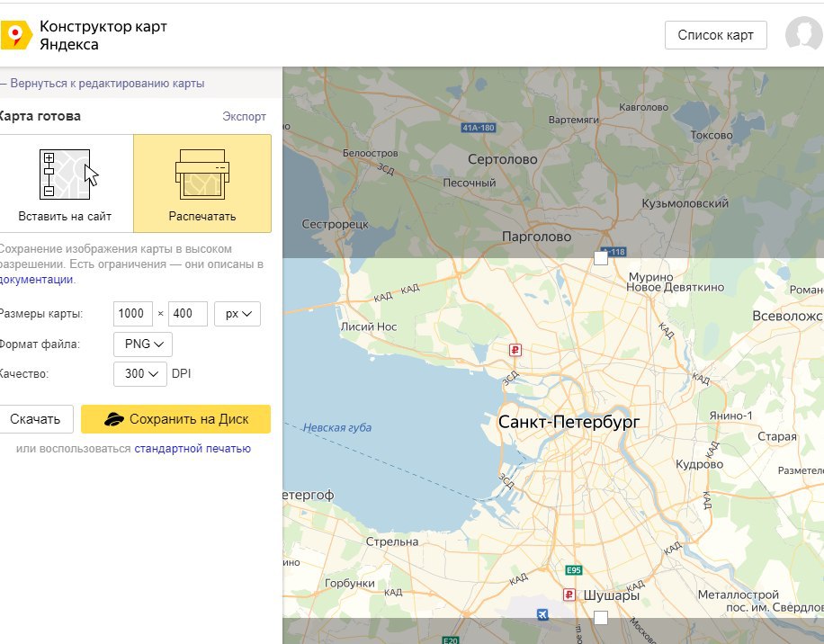Viewport: 824px width, 644px height.
Task: Click the map width field showing 1000
Action: pos(133,314)
